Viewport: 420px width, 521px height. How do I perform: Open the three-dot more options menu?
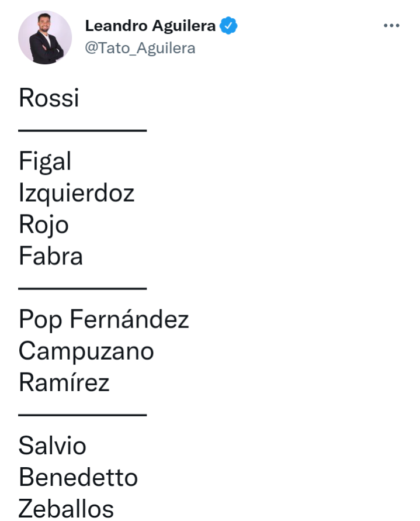point(391,25)
